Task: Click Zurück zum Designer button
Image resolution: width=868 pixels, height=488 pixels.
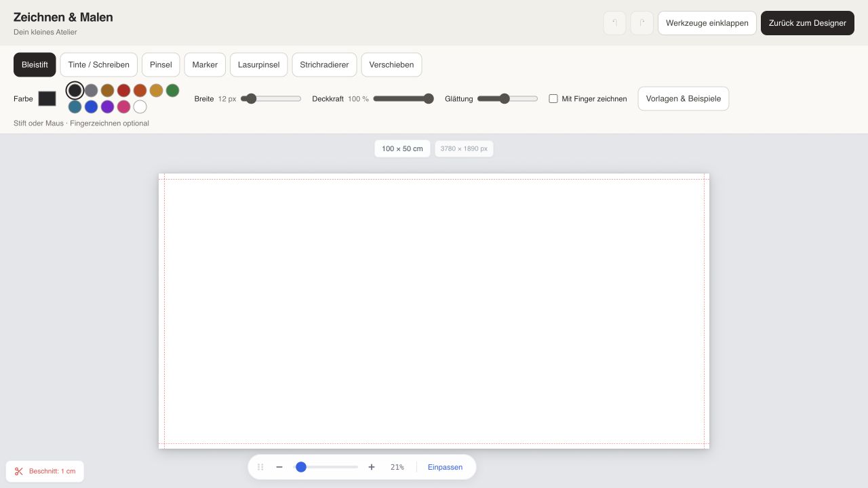Action: (808, 23)
